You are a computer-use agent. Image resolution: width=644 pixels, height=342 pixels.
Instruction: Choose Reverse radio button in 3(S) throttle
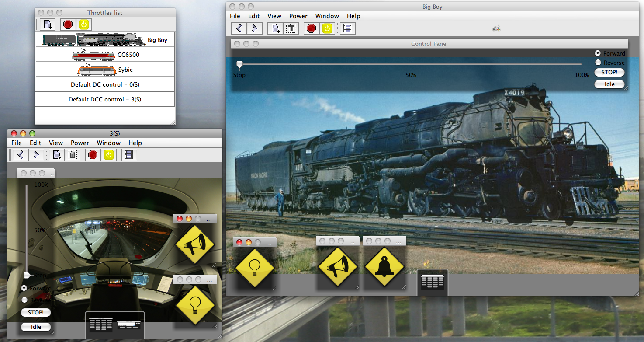coord(24,300)
